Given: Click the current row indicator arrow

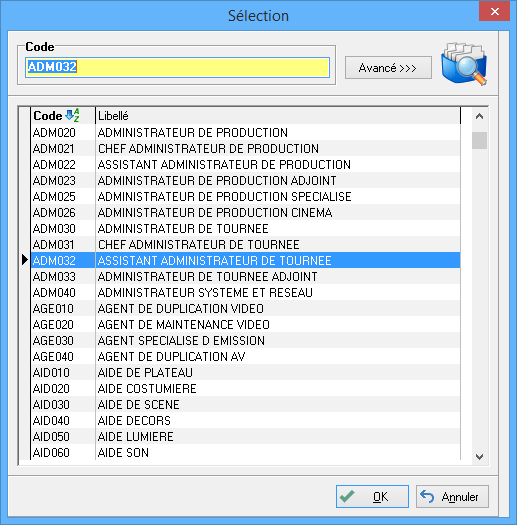Looking at the screenshot, I should [24, 260].
